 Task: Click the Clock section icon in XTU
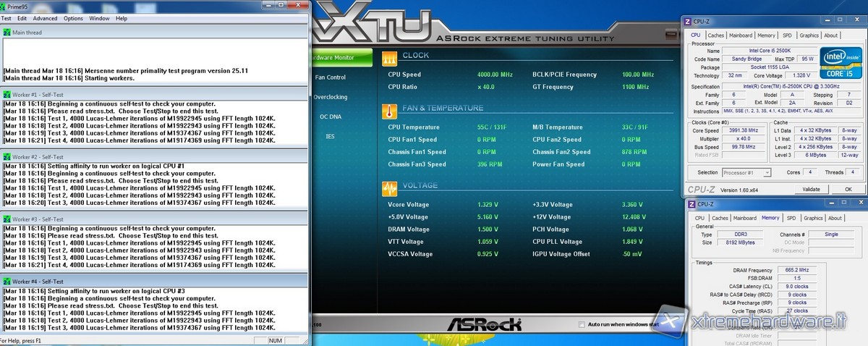(x=389, y=56)
